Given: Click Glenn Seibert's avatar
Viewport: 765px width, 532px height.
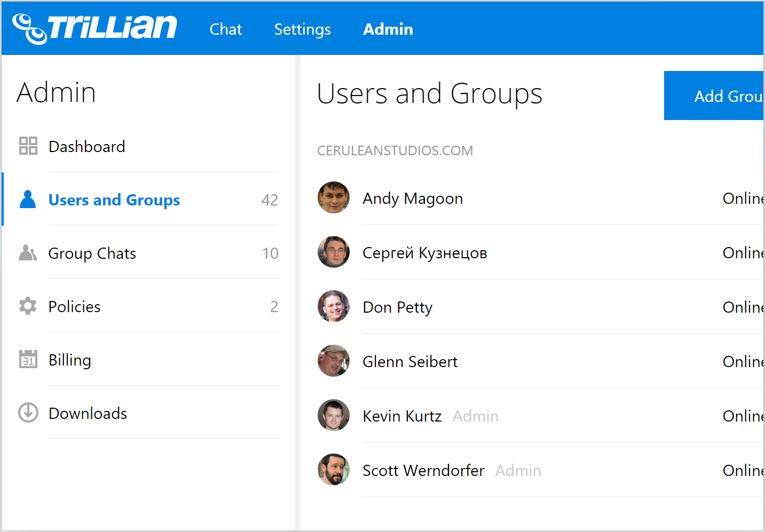Looking at the screenshot, I should point(334,361).
